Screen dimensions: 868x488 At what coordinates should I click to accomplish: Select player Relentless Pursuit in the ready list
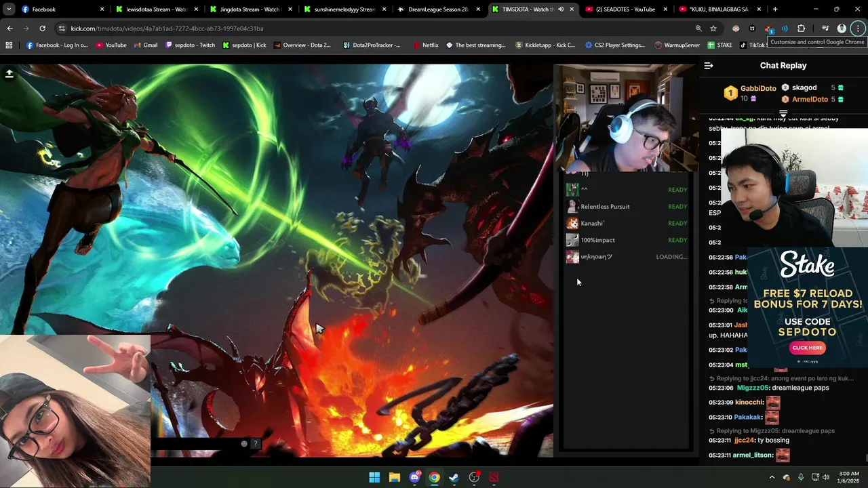605,207
